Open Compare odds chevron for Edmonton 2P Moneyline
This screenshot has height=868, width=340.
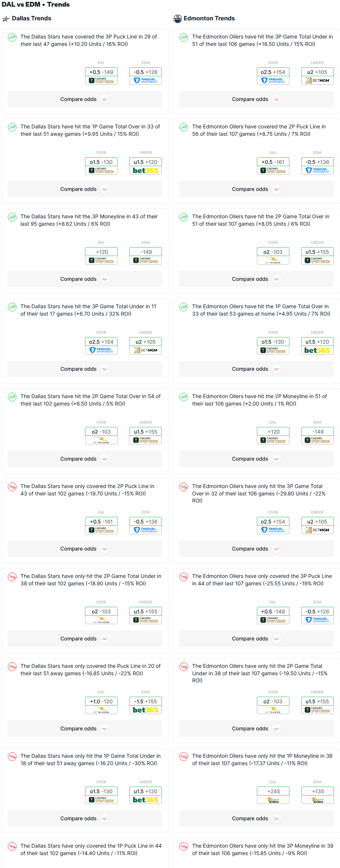point(276,459)
